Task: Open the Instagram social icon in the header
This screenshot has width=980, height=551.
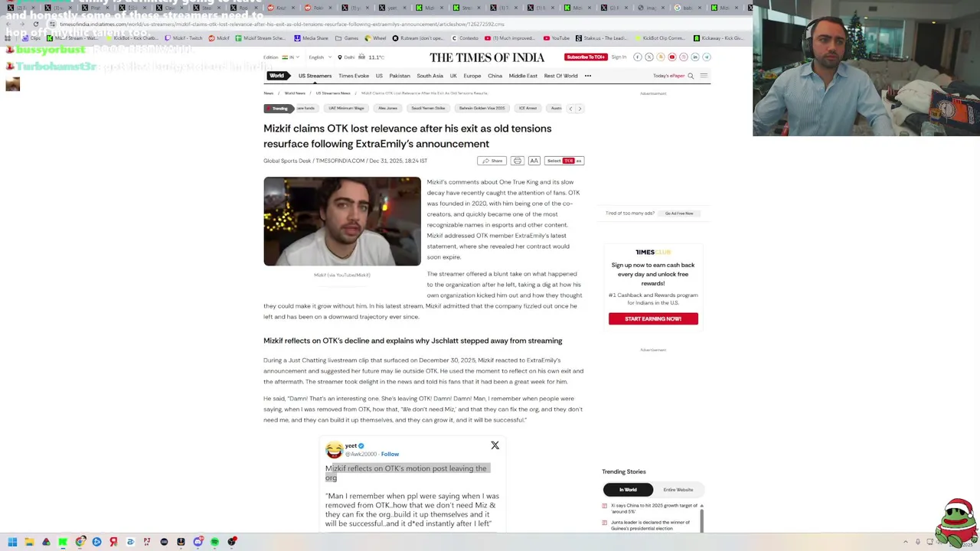Action: 684,57
